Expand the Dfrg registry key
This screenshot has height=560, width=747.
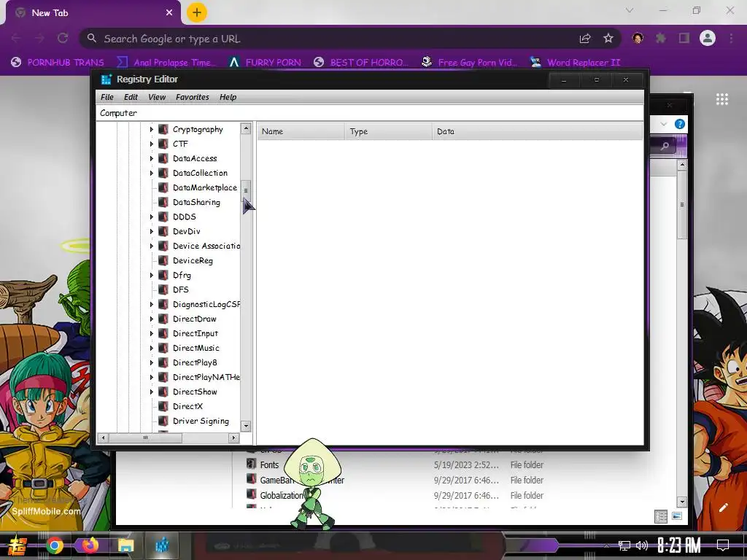(x=152, y=275)
